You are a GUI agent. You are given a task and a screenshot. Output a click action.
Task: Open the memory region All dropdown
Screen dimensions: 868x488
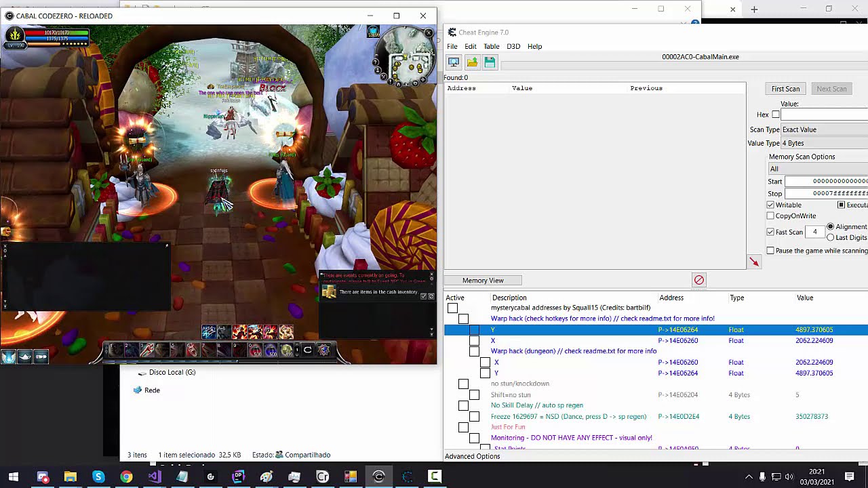pos(818,169)
